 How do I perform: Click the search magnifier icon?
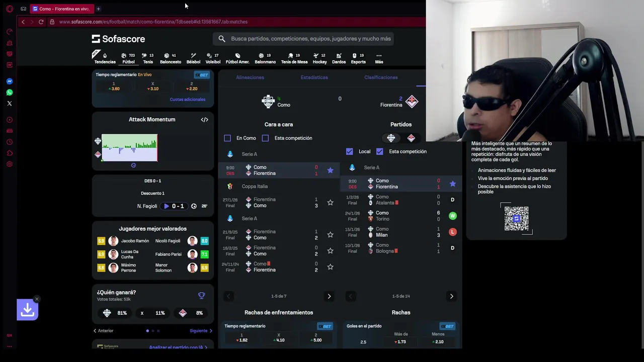(222, 39)
